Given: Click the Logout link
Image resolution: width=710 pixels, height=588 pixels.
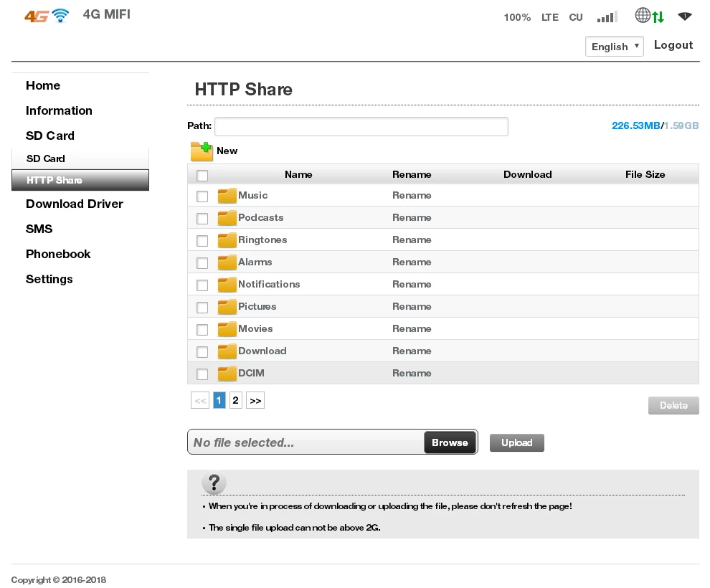Looking at the screenshot, I should [673, 45].
